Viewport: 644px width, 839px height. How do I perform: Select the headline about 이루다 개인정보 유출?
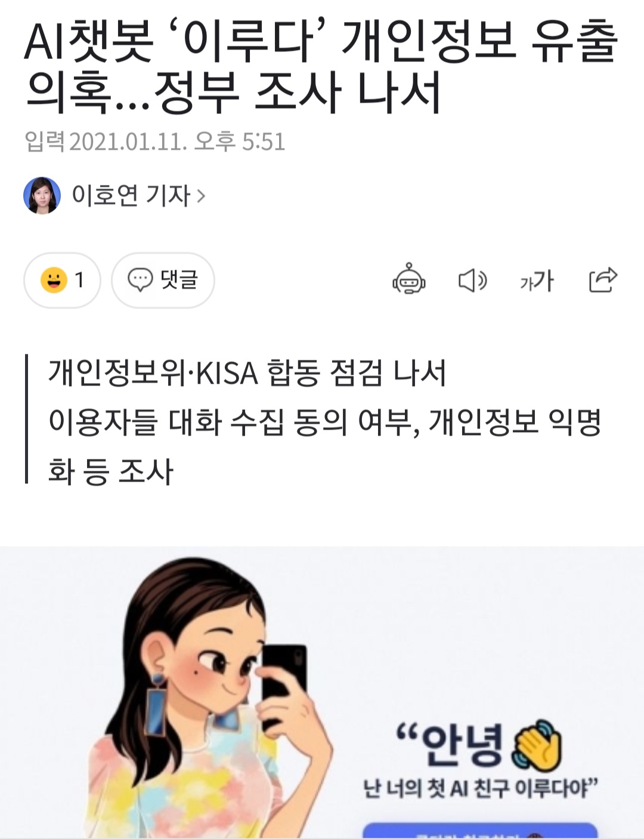tap(321, 67)
